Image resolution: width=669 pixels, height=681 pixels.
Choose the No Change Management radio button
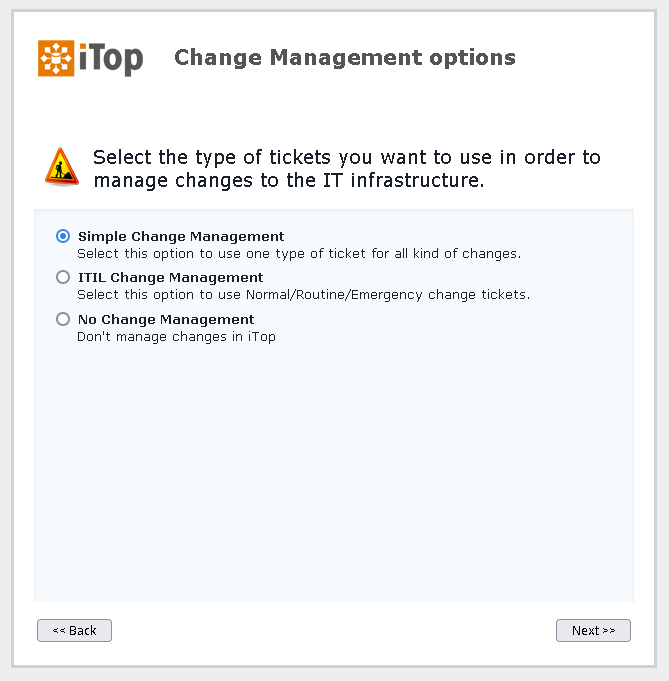63,319
